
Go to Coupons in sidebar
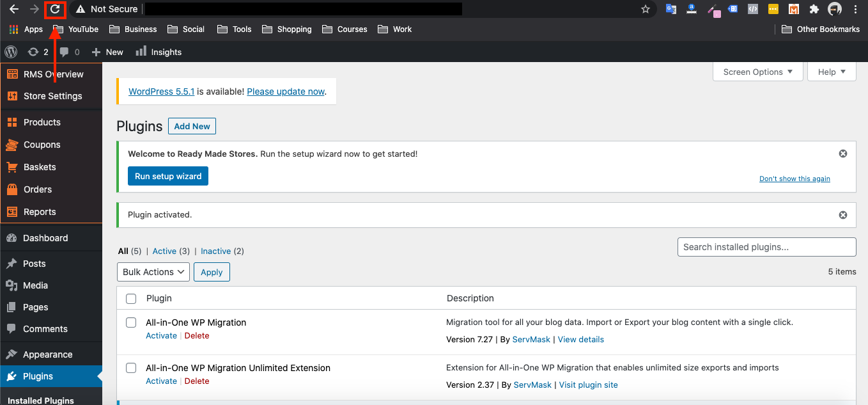[51, 145]
